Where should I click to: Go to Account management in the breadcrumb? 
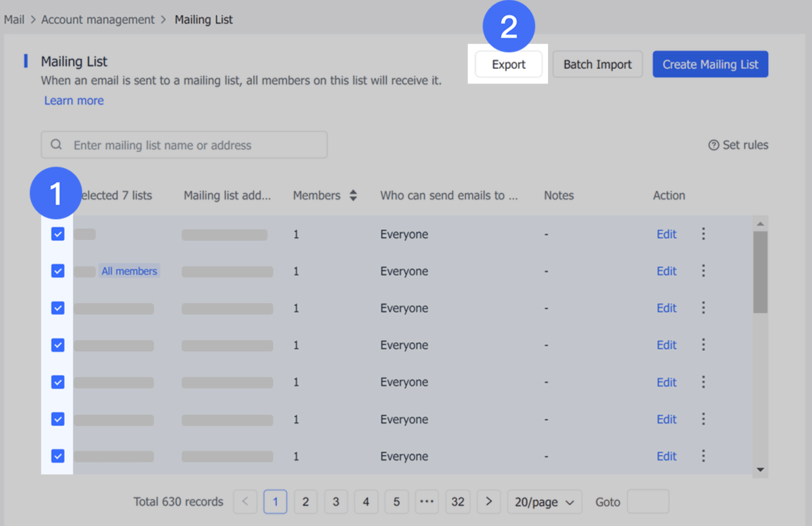tap(98, 19)
